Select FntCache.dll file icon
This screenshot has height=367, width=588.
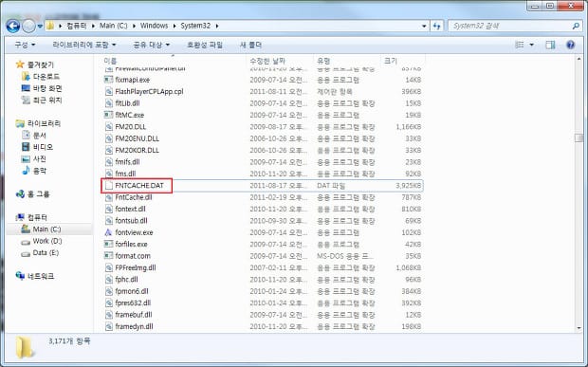108,197
